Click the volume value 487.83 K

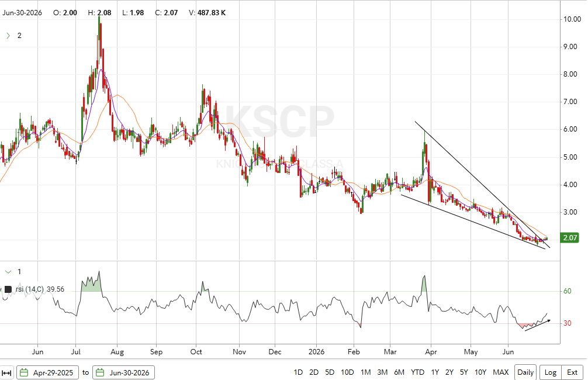tap(212, 13)
